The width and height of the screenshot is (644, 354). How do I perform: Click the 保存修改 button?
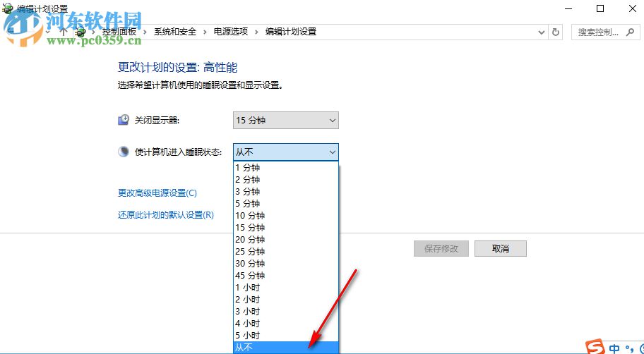(441, 249)
